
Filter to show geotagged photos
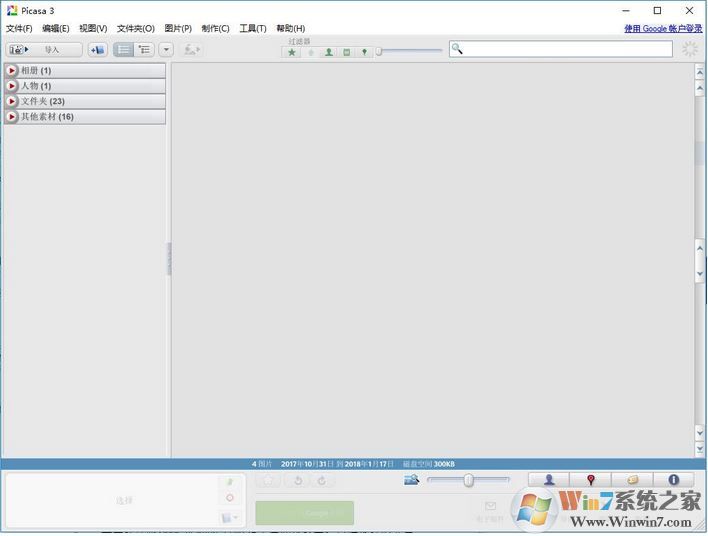(x=364, y=52)
